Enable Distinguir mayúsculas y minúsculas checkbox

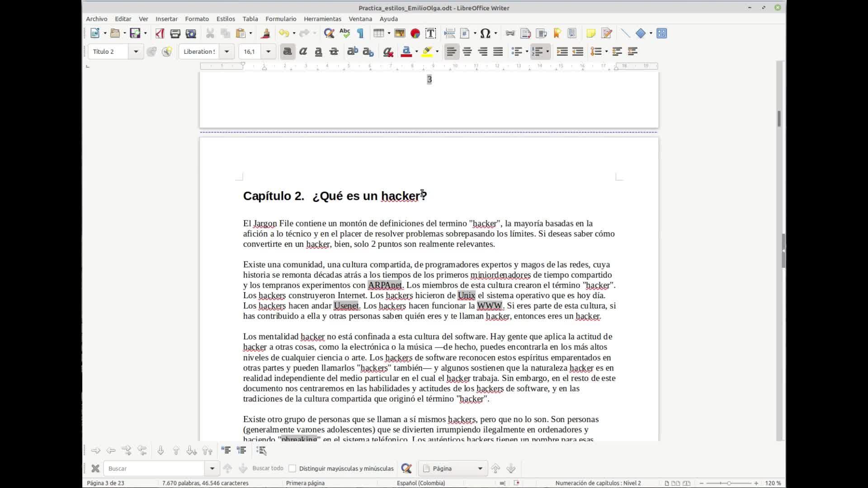tap(292, 469)
